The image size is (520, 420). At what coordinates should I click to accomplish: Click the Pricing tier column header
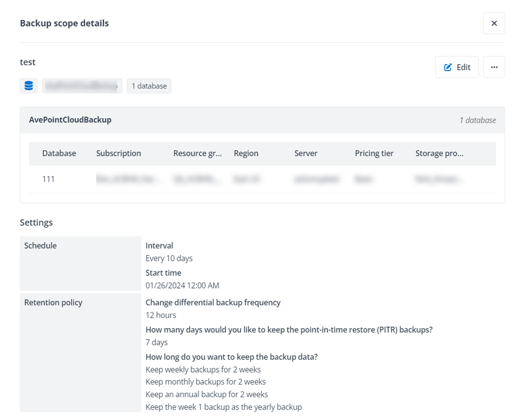(374, 153)
